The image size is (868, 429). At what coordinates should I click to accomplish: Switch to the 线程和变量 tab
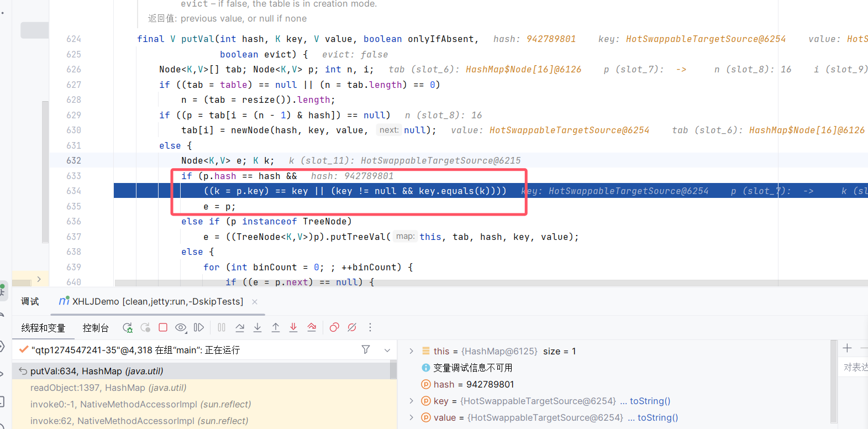point(43,328)
